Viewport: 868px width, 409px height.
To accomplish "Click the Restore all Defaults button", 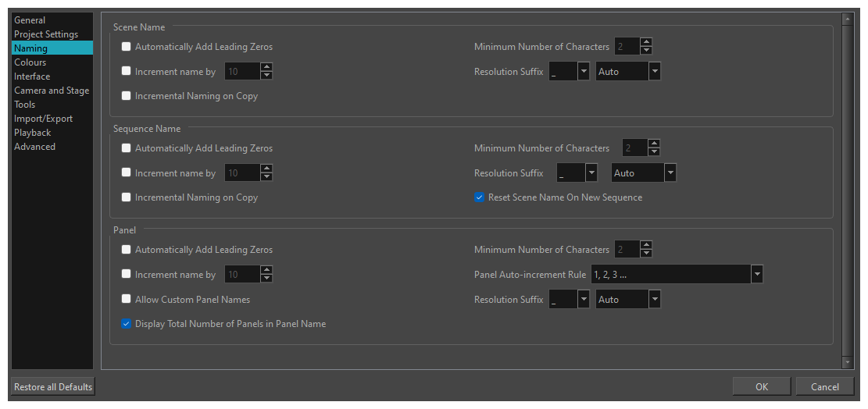I will click(x=53, y=386).
